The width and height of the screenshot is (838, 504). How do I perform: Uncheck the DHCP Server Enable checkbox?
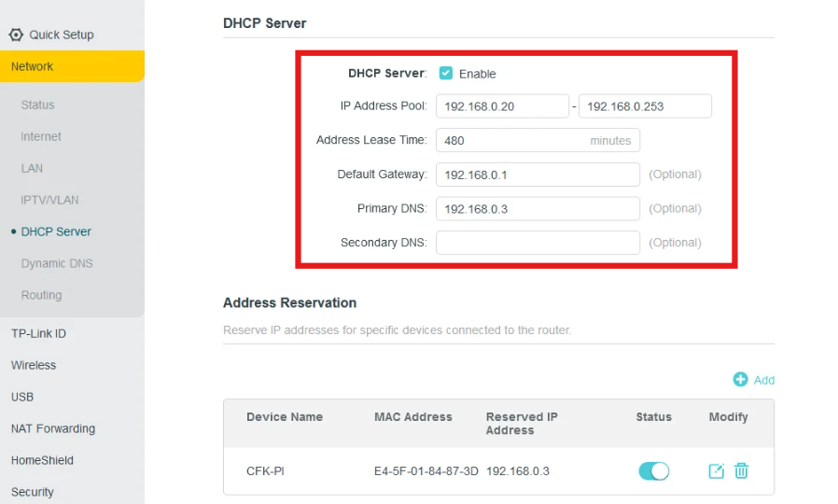[x=446, y=73]
